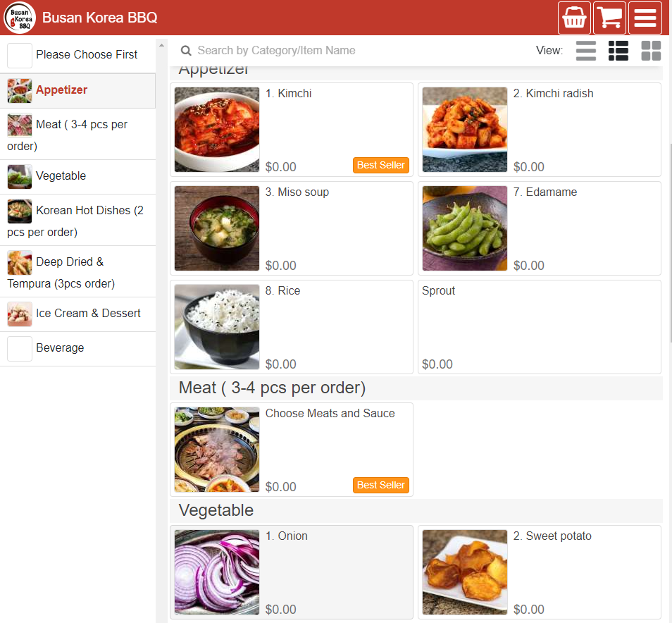Switch to simple list view
The width and height of the screenshot is (672, 623).
(585, 51)
